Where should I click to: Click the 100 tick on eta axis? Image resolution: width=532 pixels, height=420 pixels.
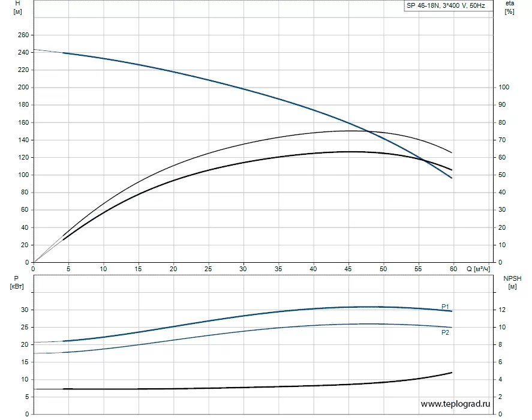pos(504,87)
